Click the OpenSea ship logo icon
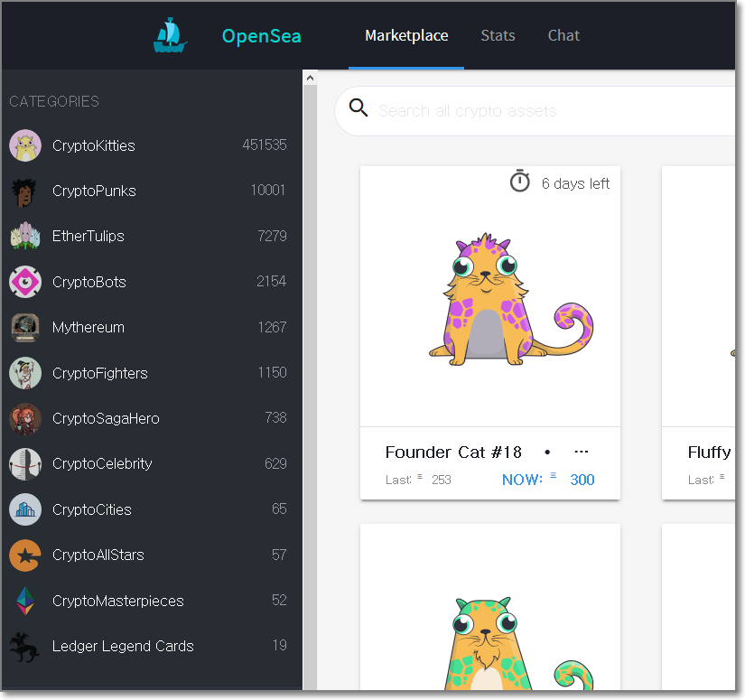The image size is (745, 700). click(170, 35)
